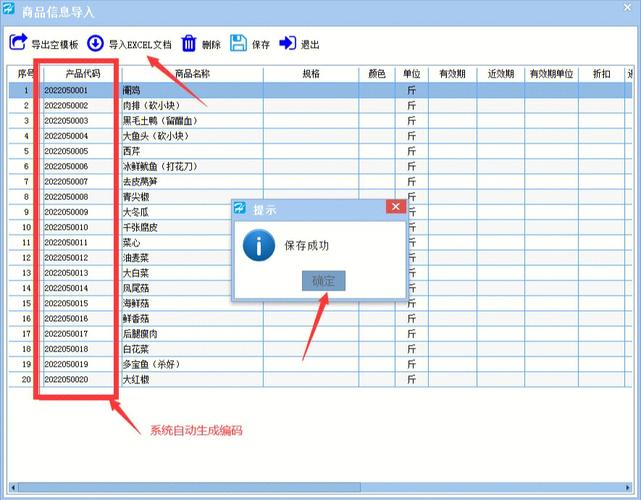Viewport: 641px width, 500px height.
Task: Click the 斤 unit cell in 鲜香菇 row
Action: 412,318
